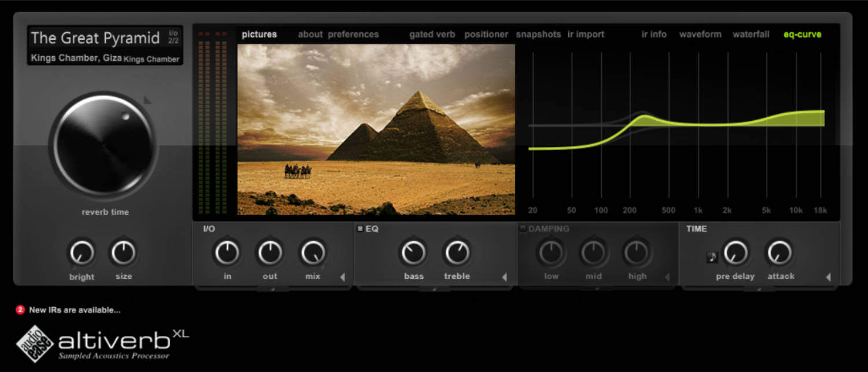Click the Kings Chamber, Giza location text
The height and width of the screenshot is (372, 868).
[76, 58]
